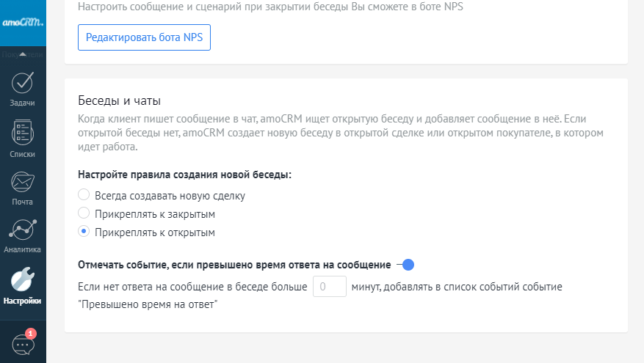This screenshot has width=644, height=363.
Task: Toggle the response time exceeded switch
Action: (x=405, y=265)
